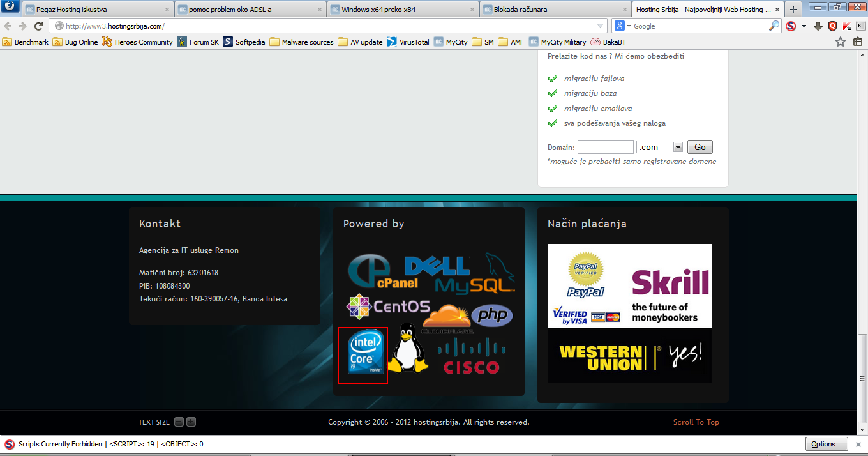Click the URL address bar
This screenshot has height=456, width=868.
tap(329, 26)
